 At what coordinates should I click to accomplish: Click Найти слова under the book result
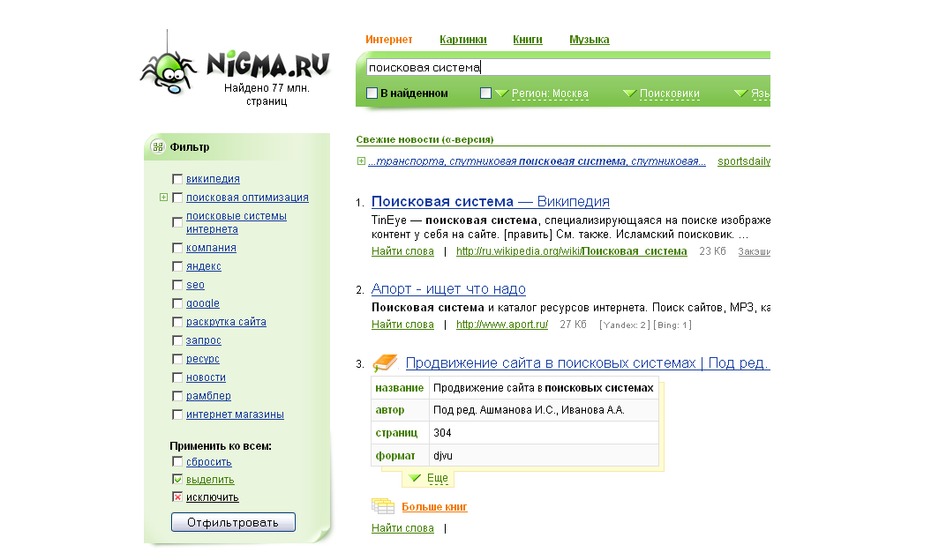pos(402,528)
